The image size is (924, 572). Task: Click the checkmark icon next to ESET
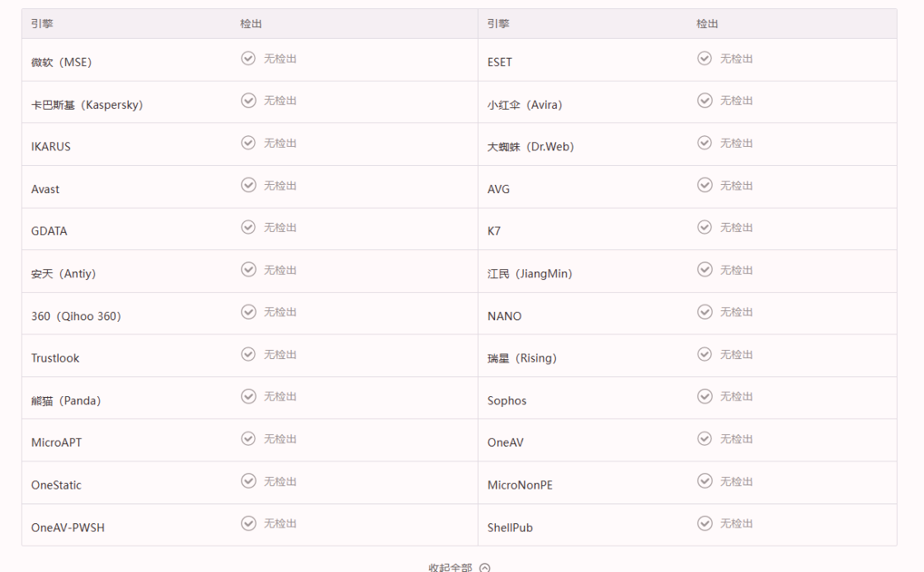(705, 58)
